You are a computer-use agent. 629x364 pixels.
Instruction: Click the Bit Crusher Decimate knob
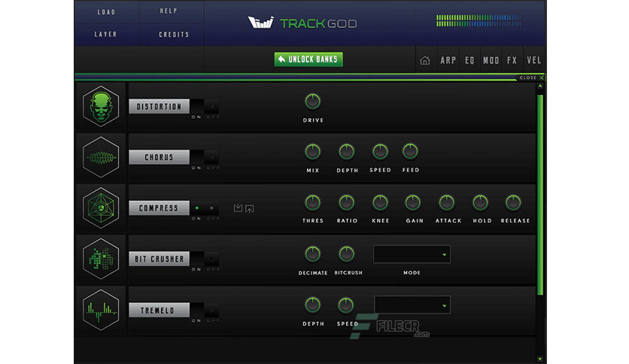click(312, 253)
